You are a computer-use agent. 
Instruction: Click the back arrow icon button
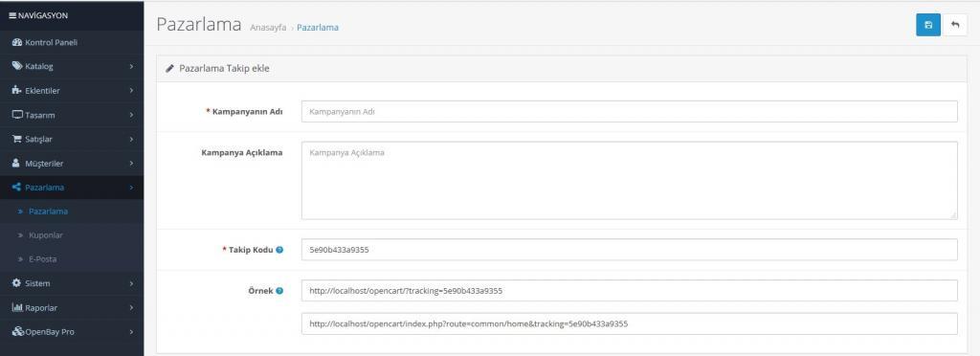pyautogui.click(x=955, y=25)
